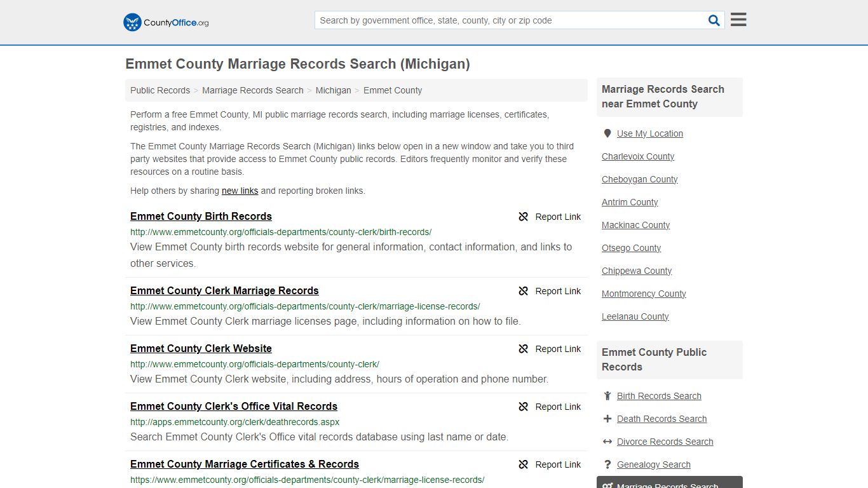The height and width of the screenshot is (488, 868).
Task: Open Divorce Records Search sidebar link
Action: 665,442
